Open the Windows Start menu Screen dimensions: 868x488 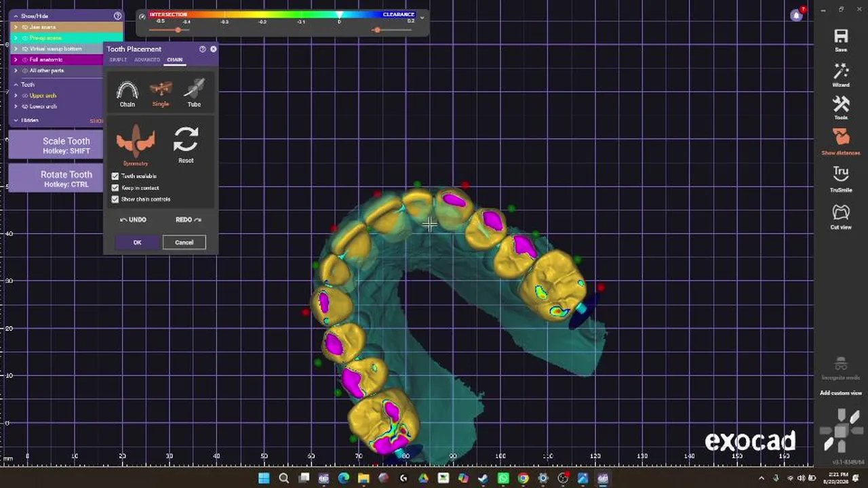(264, 479)
